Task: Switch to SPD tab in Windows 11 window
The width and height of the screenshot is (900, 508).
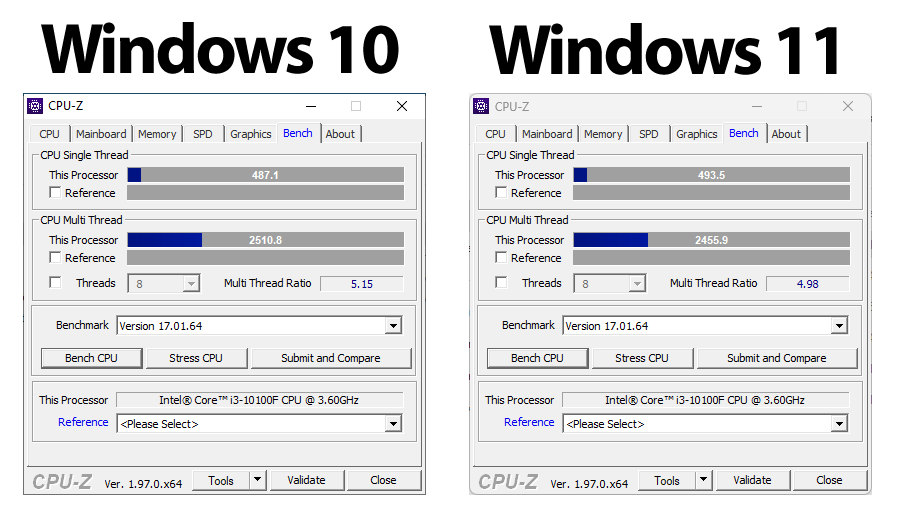Action: (x=649, y=134)
